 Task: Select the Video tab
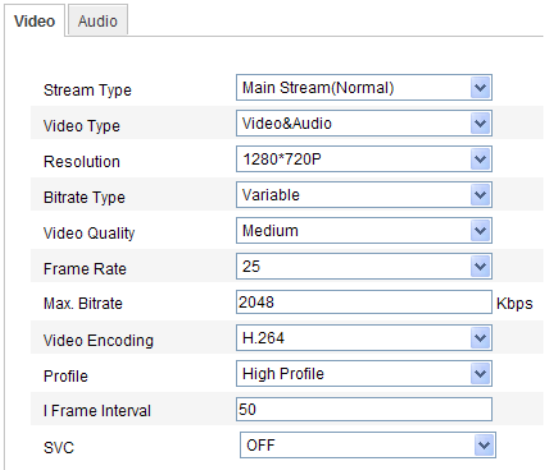[x=34, y=20]
